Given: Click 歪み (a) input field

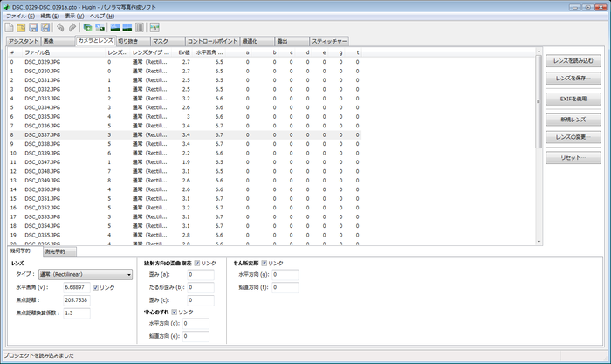Looking at the screenshot, I should point(201,275).
